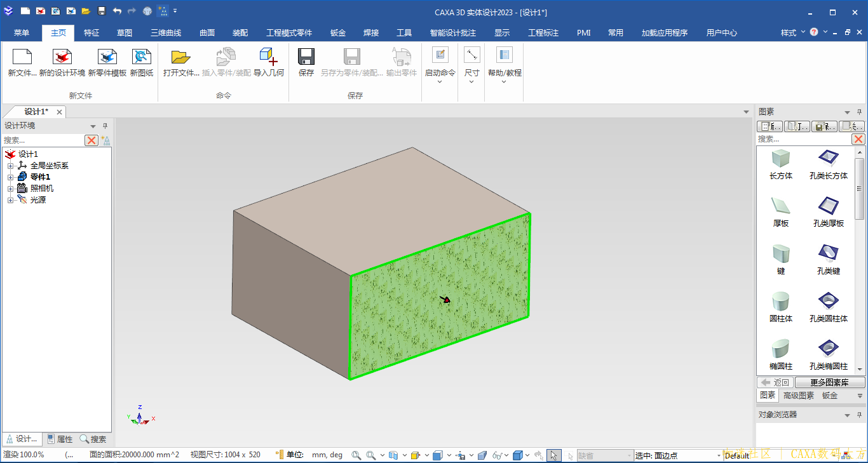Click 新的设计环境 (new design environment) icon
The image size is (868, 463).
point(62,57)
